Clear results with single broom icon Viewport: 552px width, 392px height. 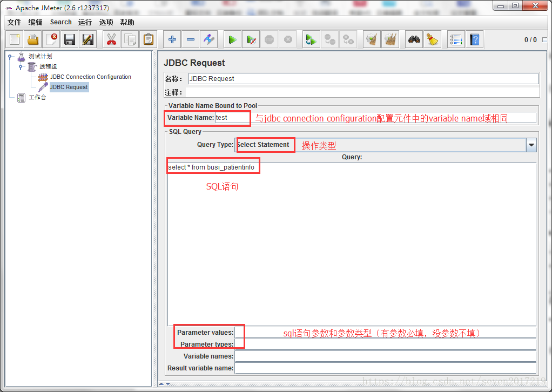click(x=372, y=39)
